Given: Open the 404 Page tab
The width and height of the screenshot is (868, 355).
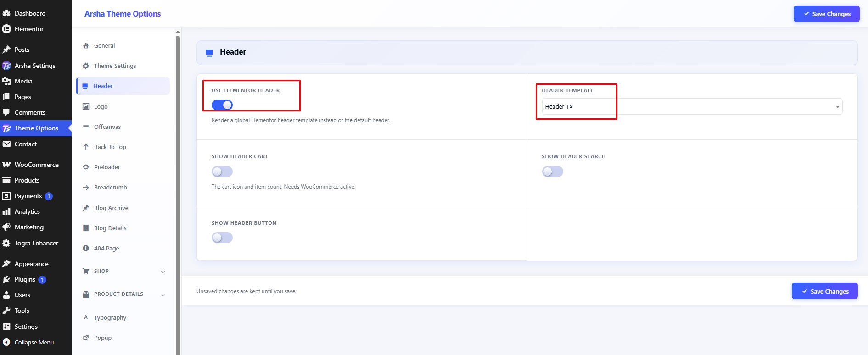Looking at the screenshot, I should [x=123, y=248].
